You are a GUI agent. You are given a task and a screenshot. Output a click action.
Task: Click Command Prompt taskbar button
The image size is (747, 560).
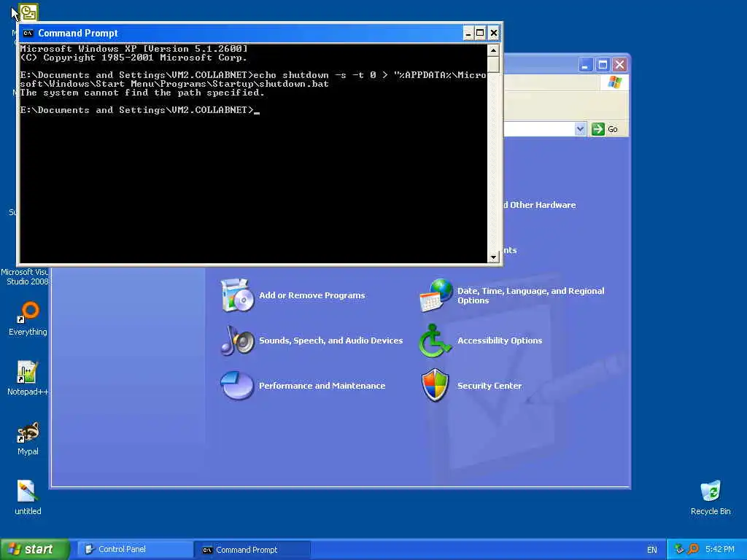[x=252, y=550]
